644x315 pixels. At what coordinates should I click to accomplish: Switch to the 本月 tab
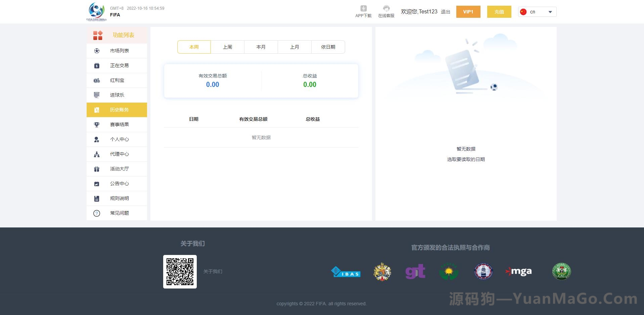pos(261,47)
